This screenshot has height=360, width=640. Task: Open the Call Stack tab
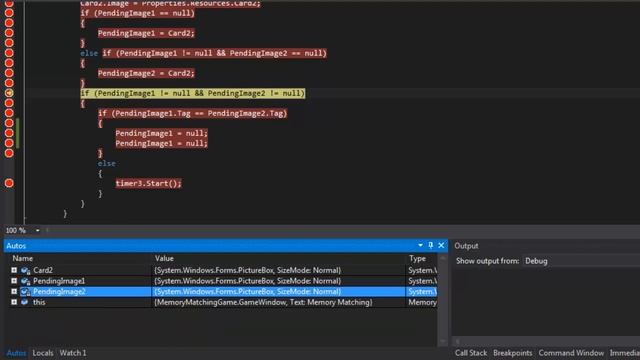(471, 353)
